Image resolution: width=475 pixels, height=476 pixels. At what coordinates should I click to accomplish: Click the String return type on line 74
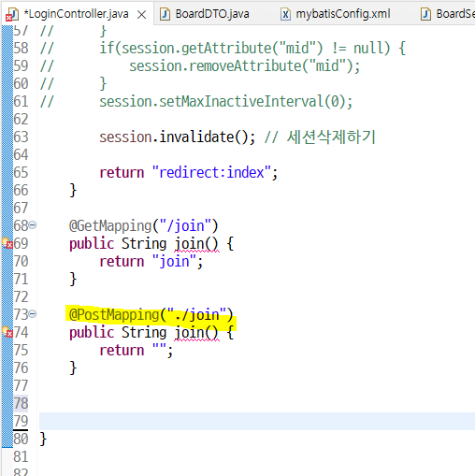(144, 333)
